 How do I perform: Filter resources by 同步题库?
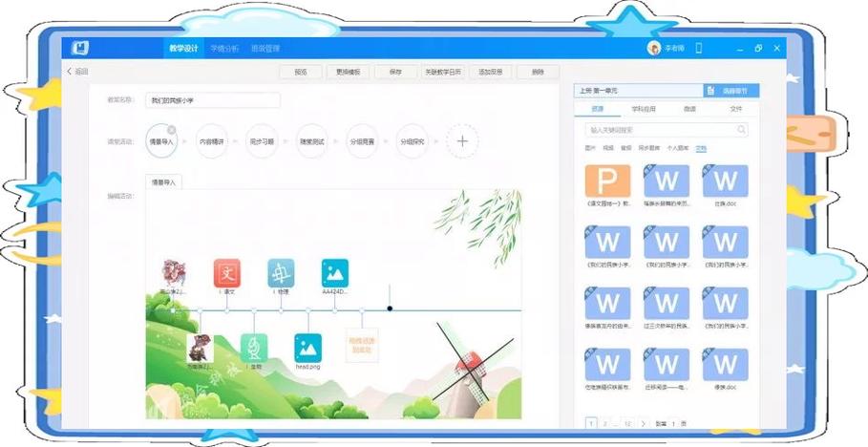click(x=648, y=148)
